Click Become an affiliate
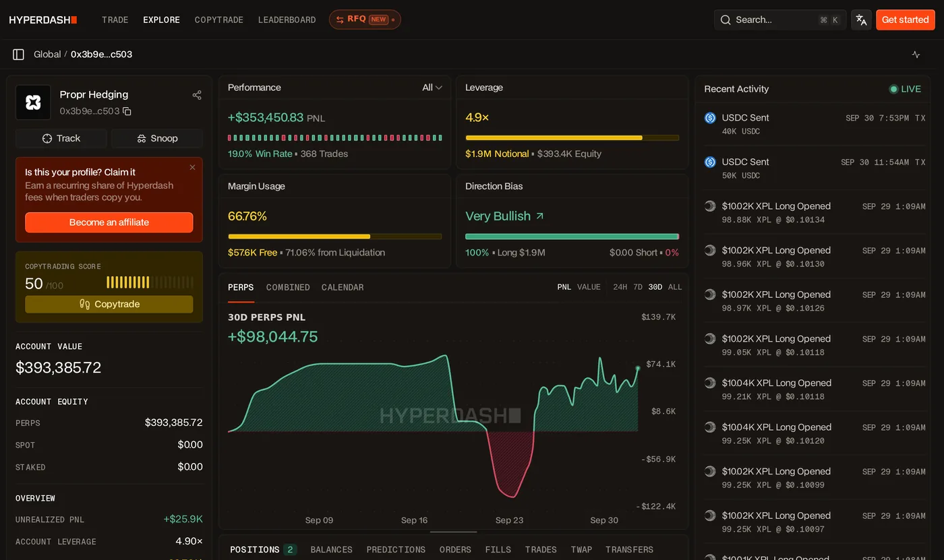This screenshot has width=944, height=560. (109, 222)
